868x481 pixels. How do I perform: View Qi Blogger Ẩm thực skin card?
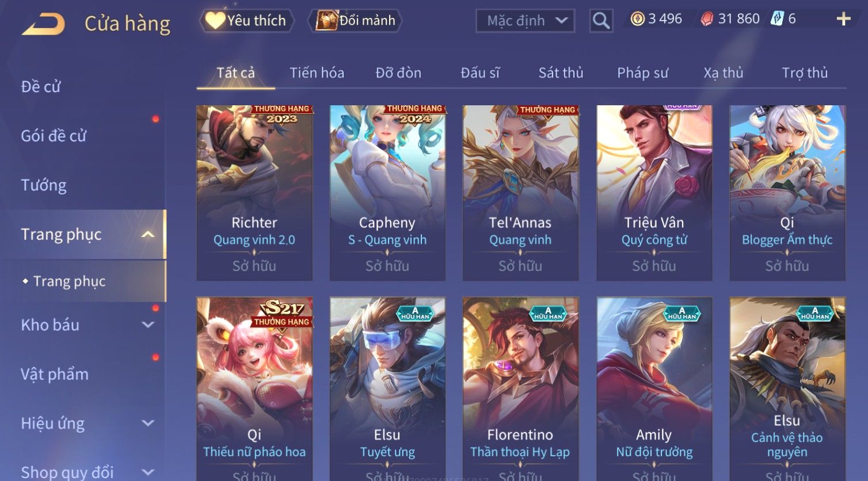click(x=787, y=193)
